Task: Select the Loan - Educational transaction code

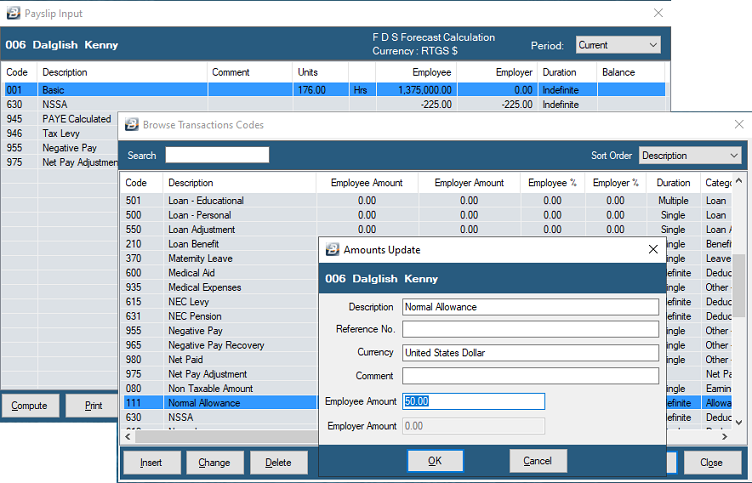Action: tap(427, 200)
